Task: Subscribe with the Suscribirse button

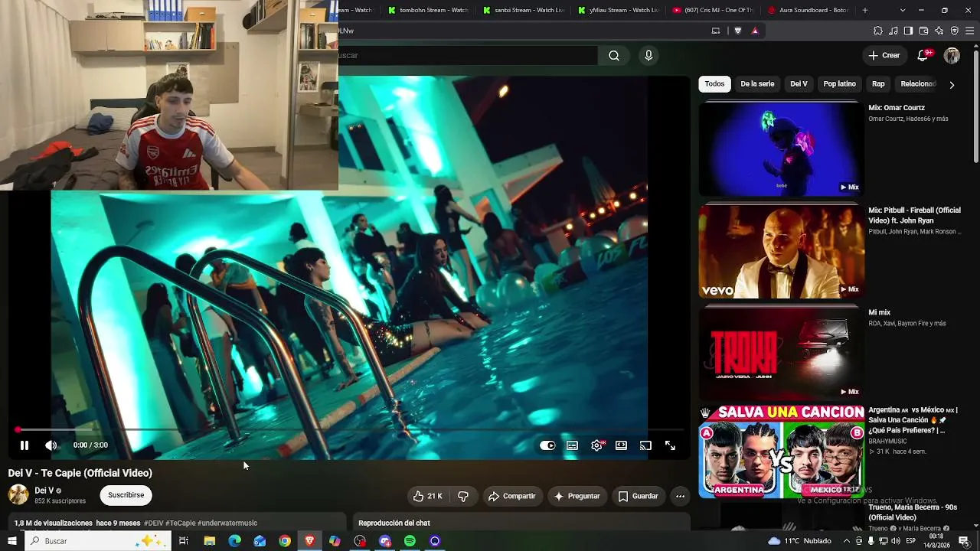Action: click(x=126, y=495)
